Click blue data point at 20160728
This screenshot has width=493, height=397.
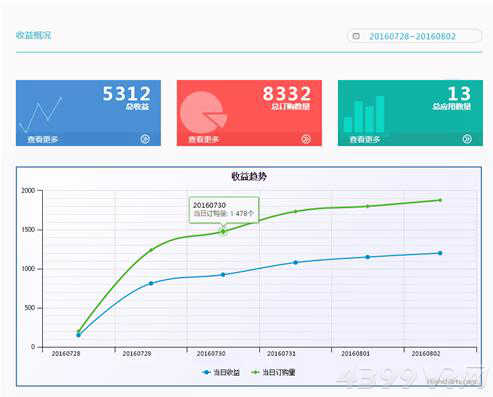click(x=79, y=335)
